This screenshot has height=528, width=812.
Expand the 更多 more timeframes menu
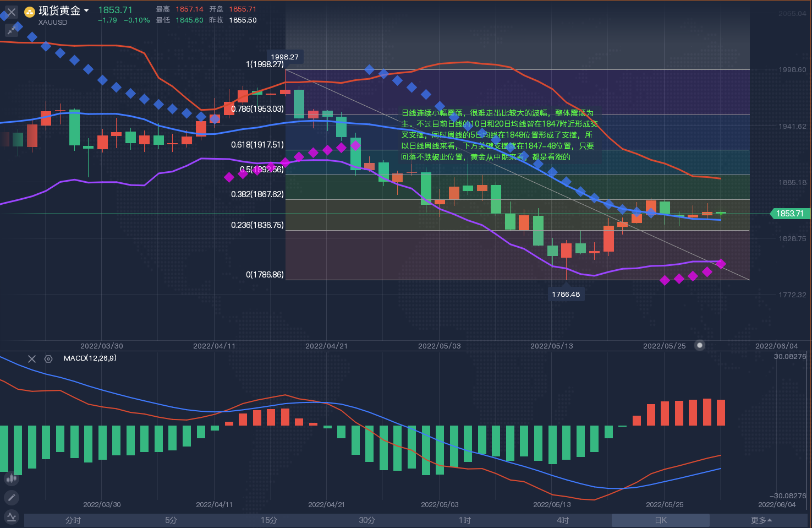click(761, 520)
